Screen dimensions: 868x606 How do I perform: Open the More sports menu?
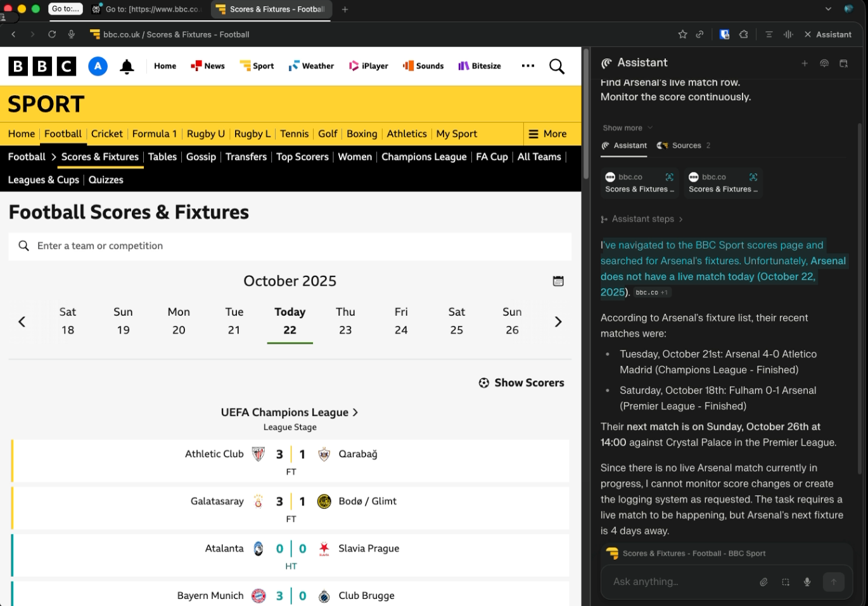[548, 134]
